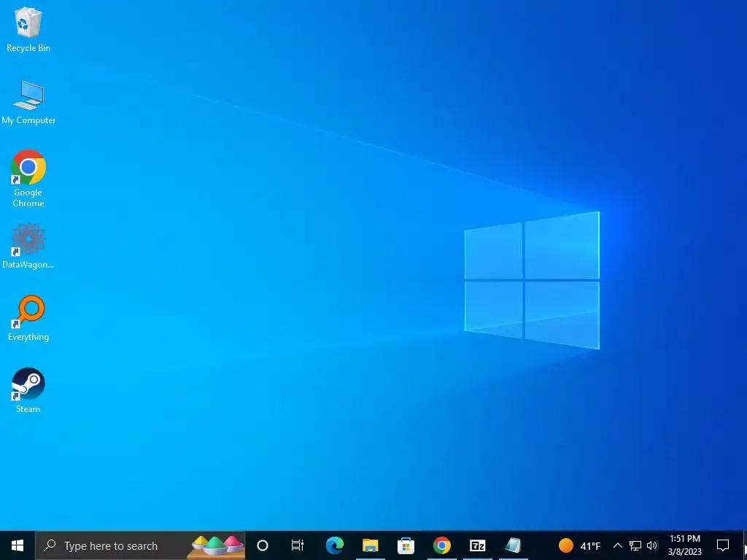Select the My Computer desktop icon
The height and width of the screenshot is (560, 747).
[28, 102]
